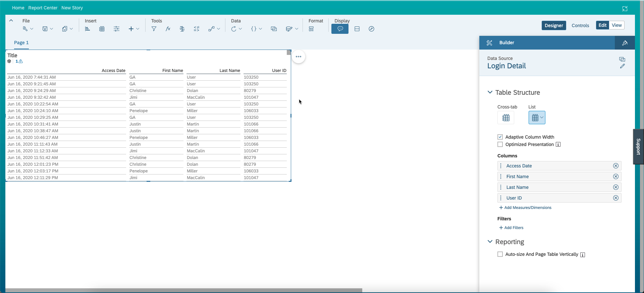
Task: Click the table's vertical scrollbar thumb
Action: click(289, 53)
